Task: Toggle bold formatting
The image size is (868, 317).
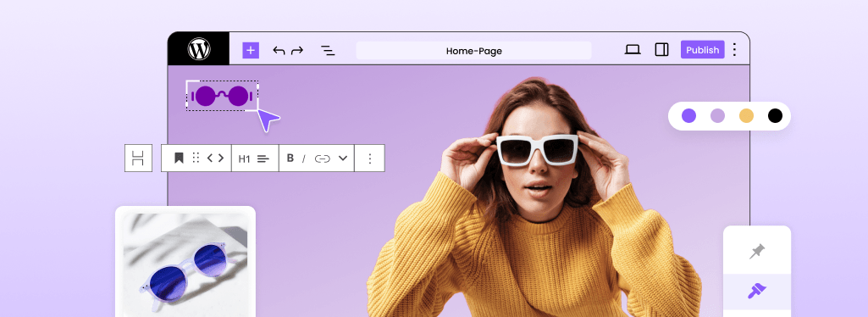Action: point(290,158)
